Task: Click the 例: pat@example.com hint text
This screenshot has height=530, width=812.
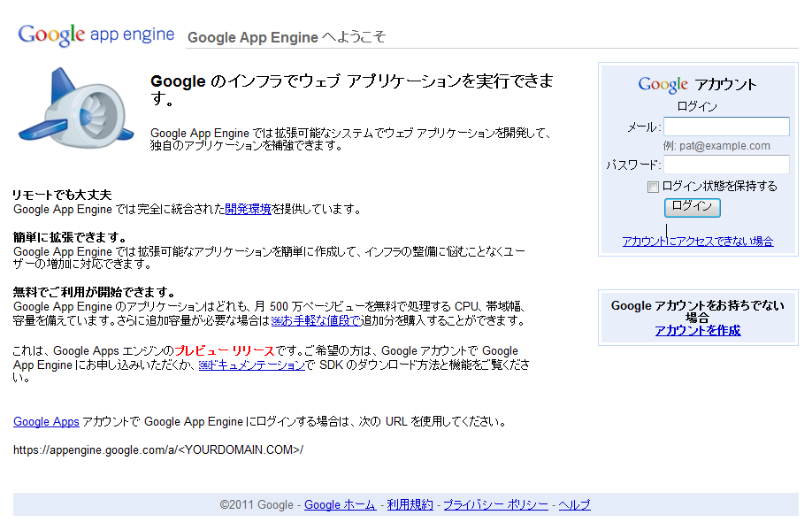Action: point(716,146)
